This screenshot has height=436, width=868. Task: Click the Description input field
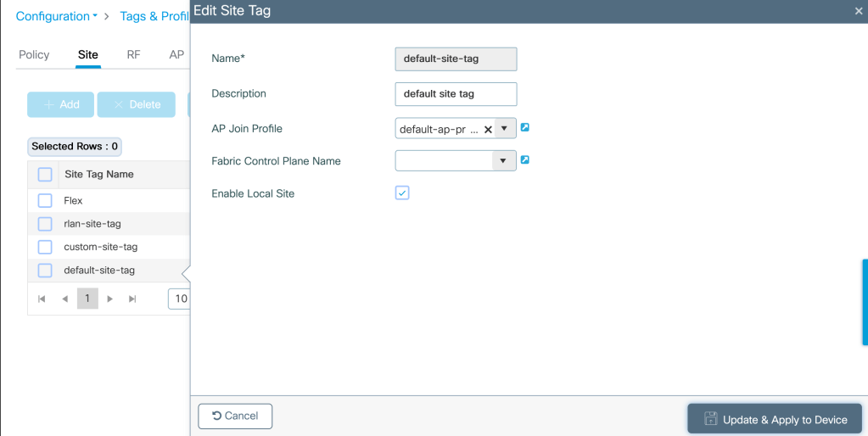click(x=456, y=93)
